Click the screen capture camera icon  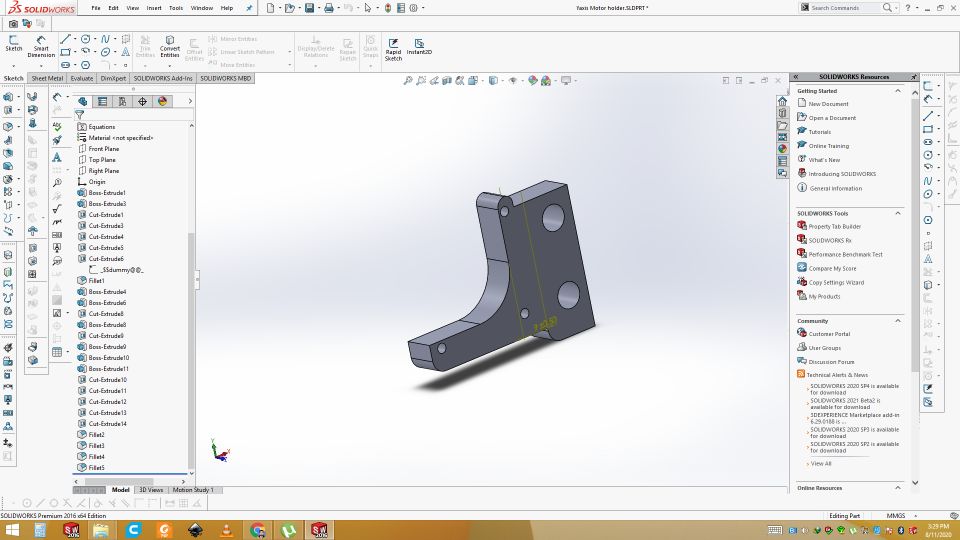(13, 23)
